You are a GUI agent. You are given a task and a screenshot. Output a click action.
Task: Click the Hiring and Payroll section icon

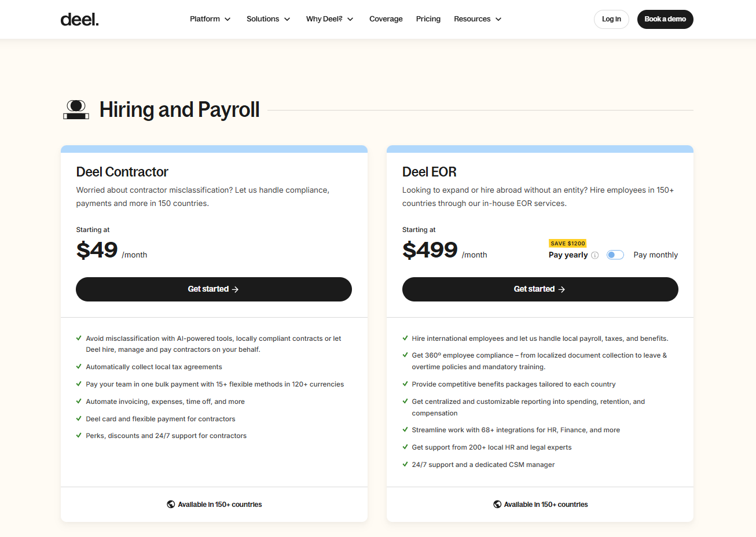click(x=76, y=109)
